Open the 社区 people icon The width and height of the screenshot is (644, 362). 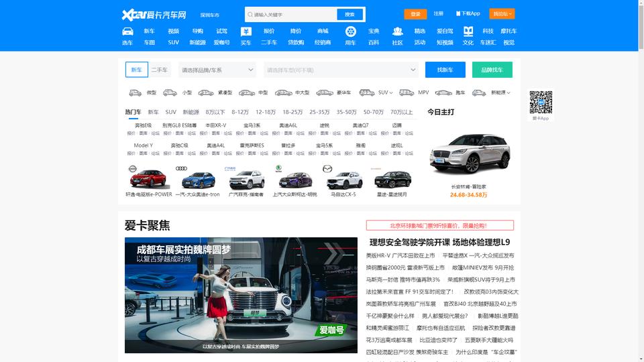coord(397,32)
